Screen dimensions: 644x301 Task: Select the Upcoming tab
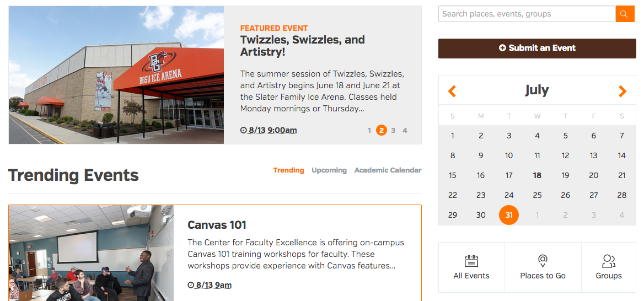(x=329, y=170)
